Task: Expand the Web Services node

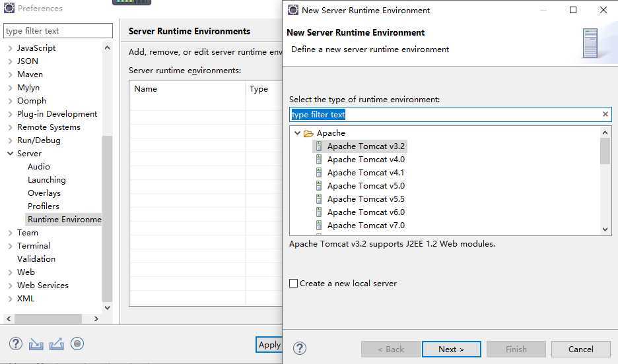Action: tap(11, 286)
